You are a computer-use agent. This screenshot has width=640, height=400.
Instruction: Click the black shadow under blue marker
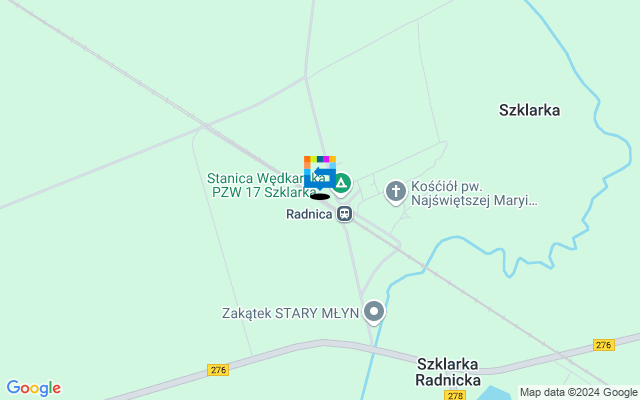[x=320, y=197]
